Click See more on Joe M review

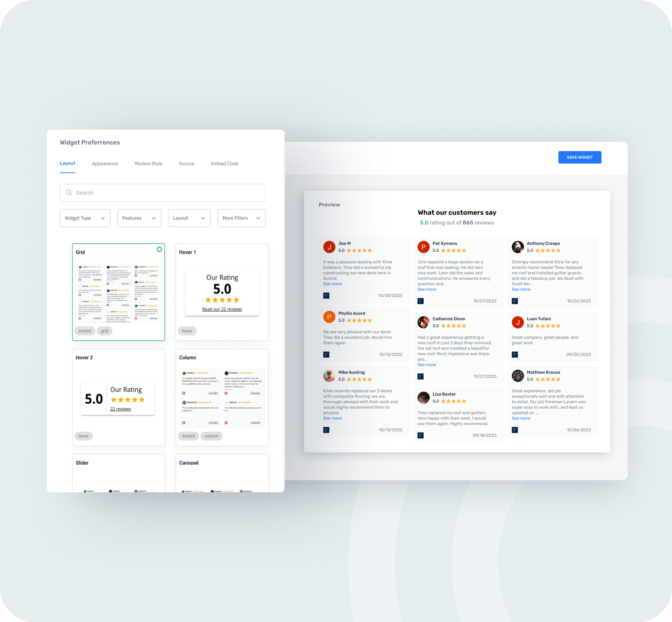point(332,284)
